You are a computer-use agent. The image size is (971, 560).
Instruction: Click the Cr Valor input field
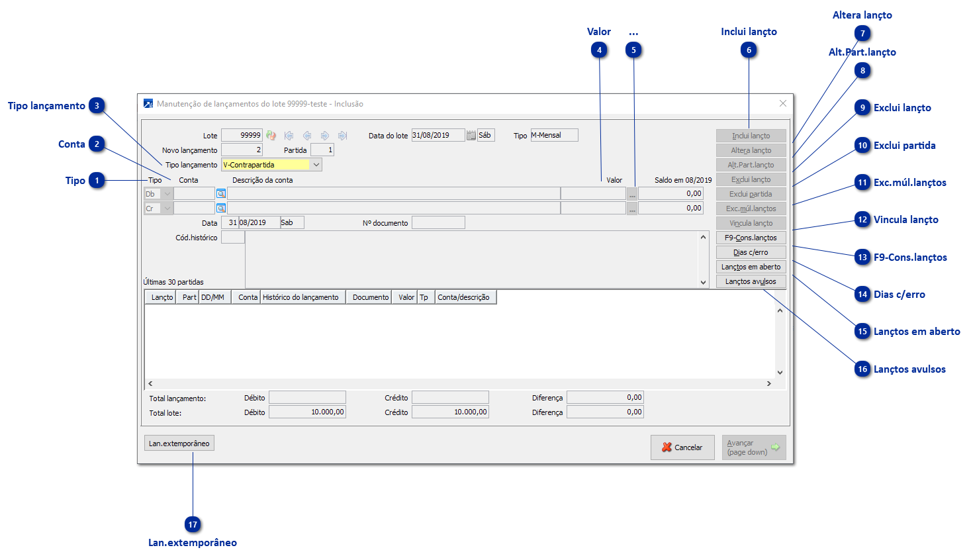pos(593,209)
